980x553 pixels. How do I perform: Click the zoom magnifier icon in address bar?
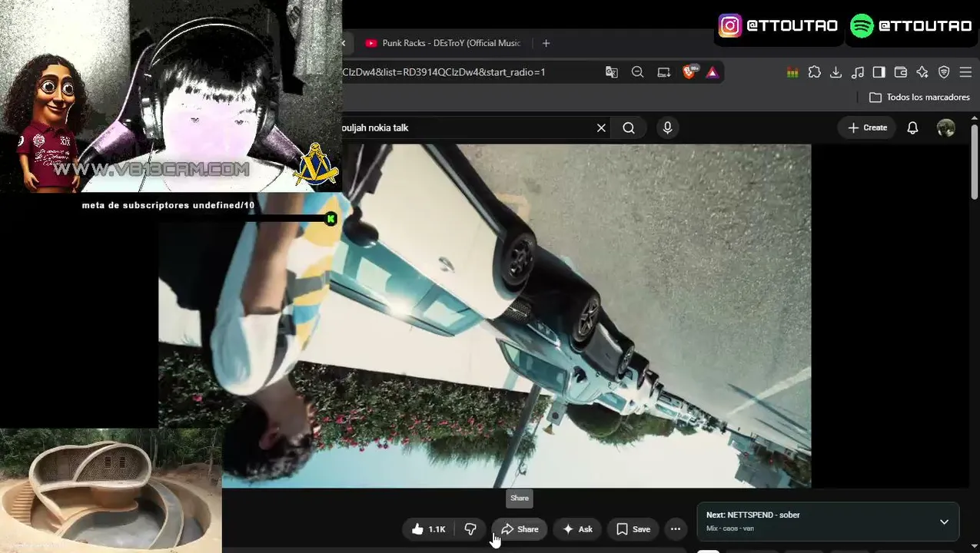click(638, 72)
